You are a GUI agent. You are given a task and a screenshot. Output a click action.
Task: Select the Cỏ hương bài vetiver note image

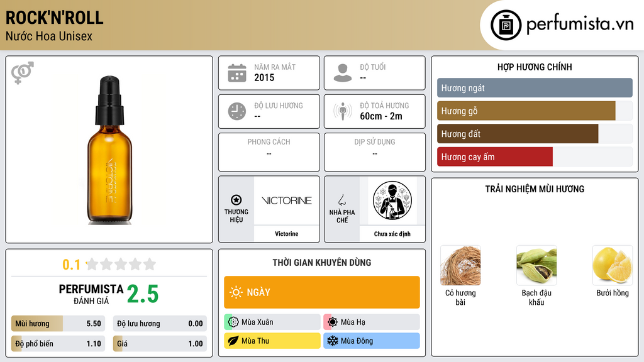(x=460, y=266)
